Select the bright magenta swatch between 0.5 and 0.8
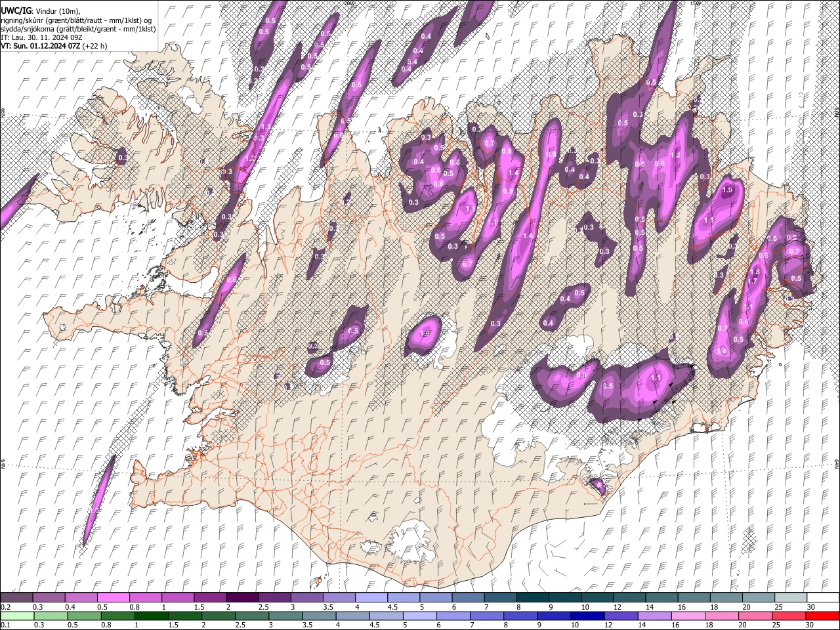Viewport: 840px width, 630px height. tap(113, 597)
